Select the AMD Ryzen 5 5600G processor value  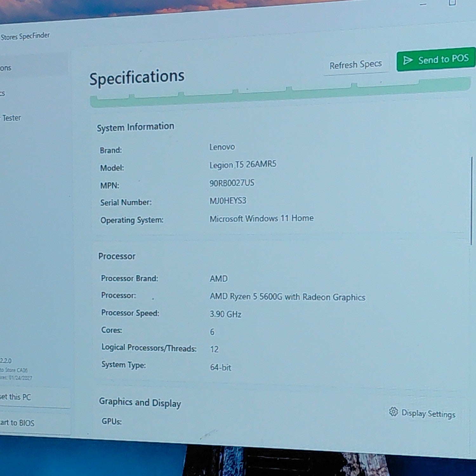[x=288, y=297]
